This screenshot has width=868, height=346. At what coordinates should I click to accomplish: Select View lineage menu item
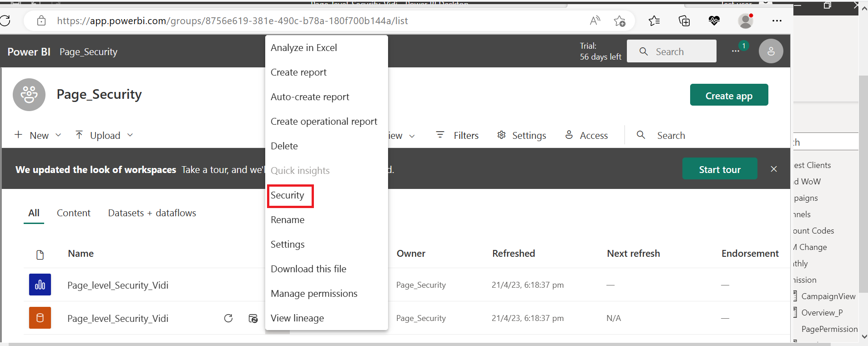click(327, 318)
